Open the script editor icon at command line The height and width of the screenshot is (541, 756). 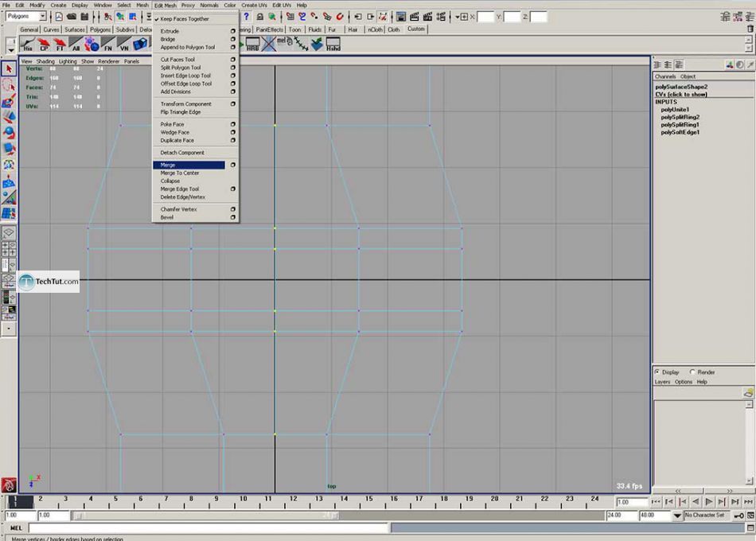(x=750, y=528)
